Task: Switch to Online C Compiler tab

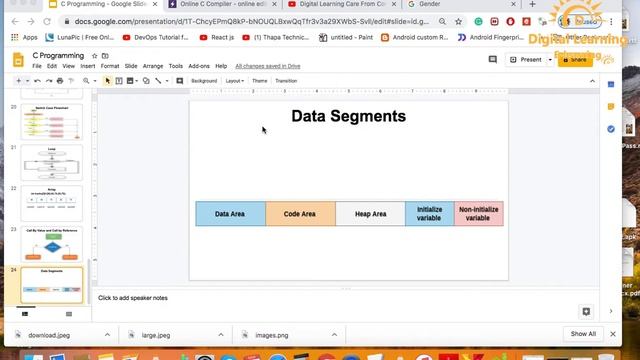Action: [223, 4]
